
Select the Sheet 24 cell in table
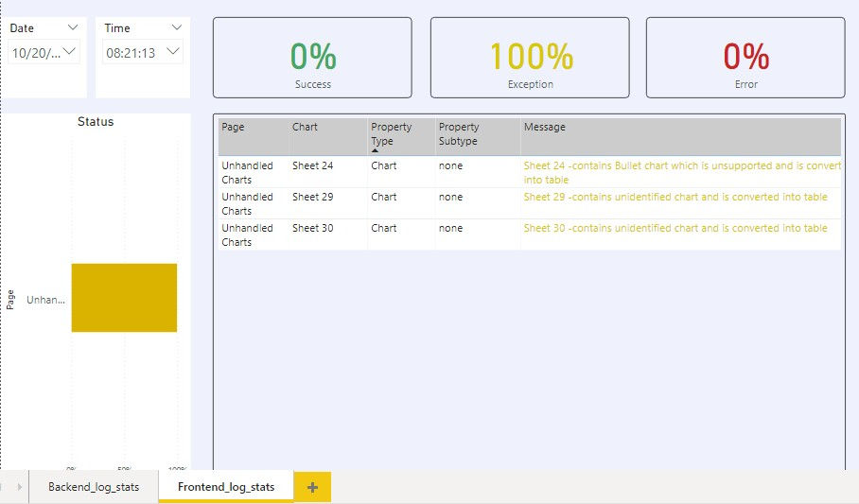point(313,165)
